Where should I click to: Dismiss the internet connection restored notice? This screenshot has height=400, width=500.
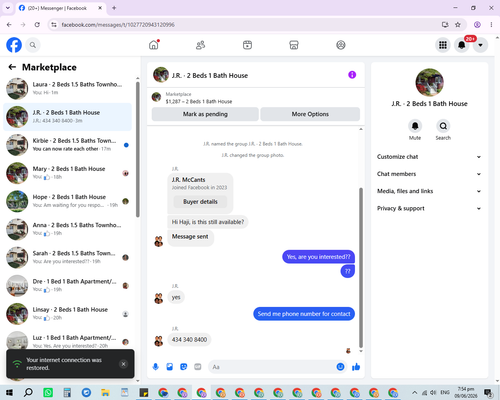(x=123, y=364)
